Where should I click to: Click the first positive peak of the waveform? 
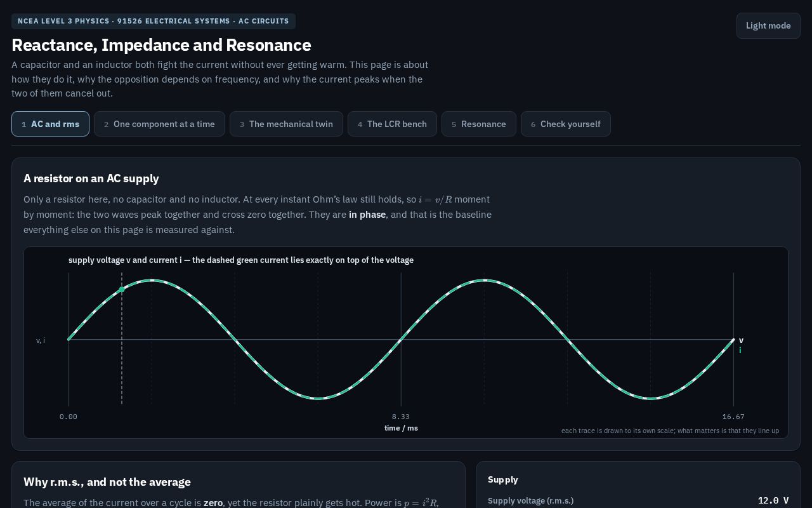pyautogui.click(x=152, y=280)
